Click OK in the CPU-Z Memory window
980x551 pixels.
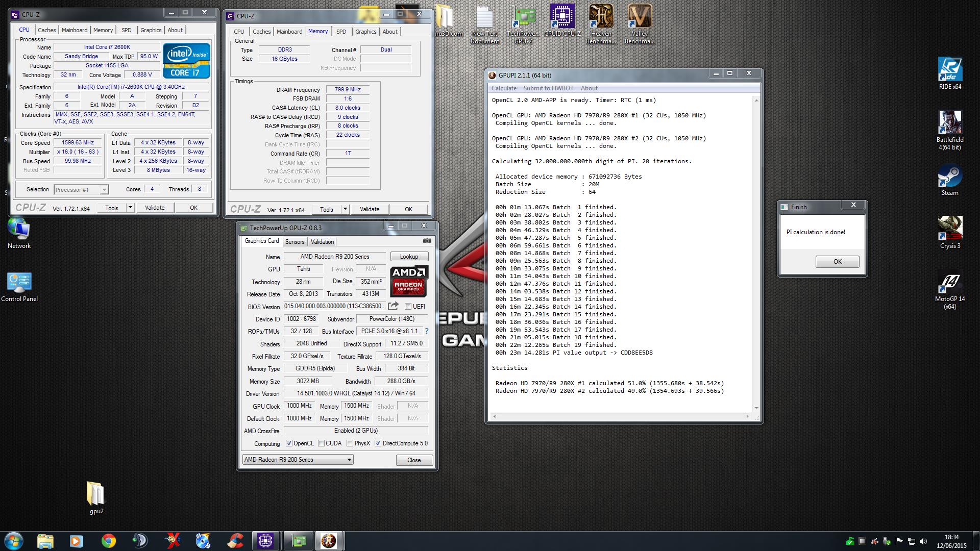(408, 209)
